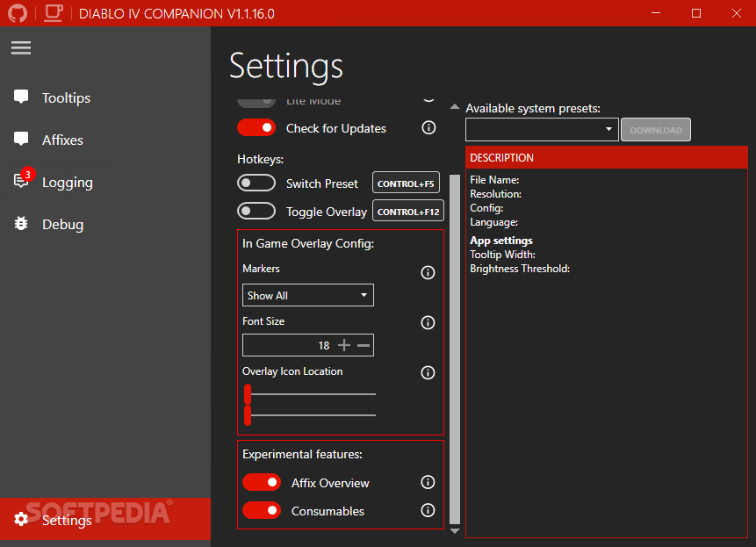The image size is (756, 547).
Task: Open the Tooltips page
Action: click(x=105, y=97)
